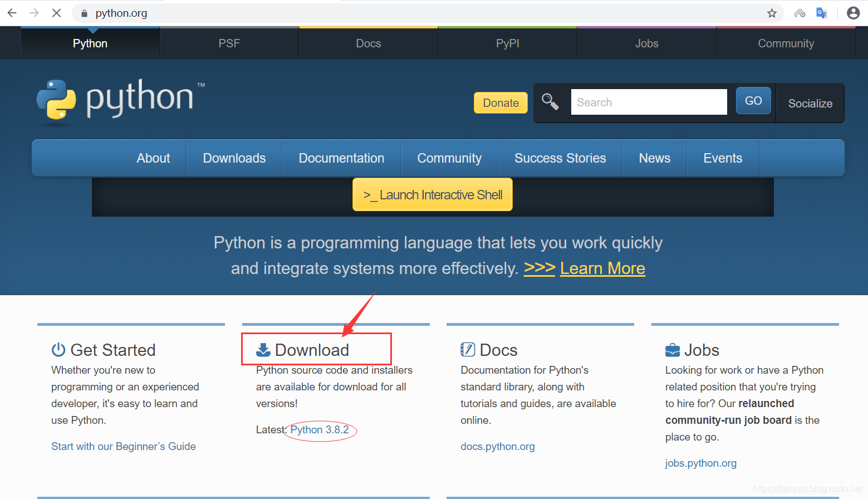The width and height of the screenshot is (868, 499).
Task: Click the lock icon in address bar
Action: point(85,13)
